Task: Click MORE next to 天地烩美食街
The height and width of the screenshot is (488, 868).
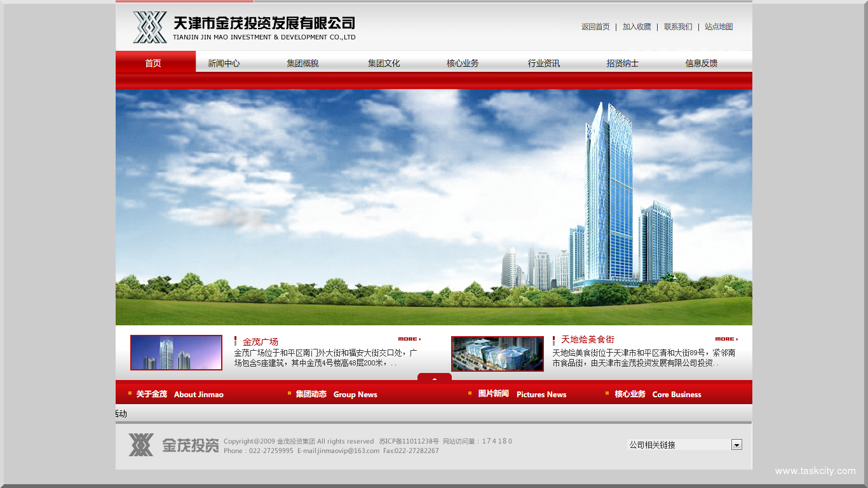Action: 726,339
